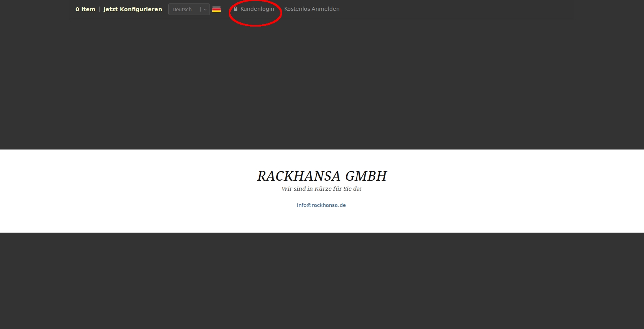Open the Kundenlogin link
Viewport: 644px width, 329px height.
[257, 9]
